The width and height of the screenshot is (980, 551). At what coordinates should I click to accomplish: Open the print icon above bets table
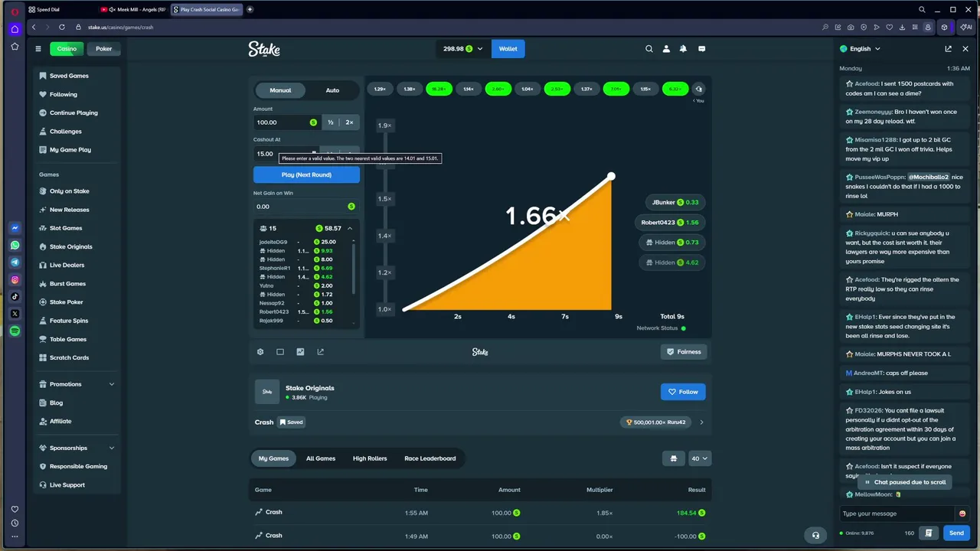point(674,458)
